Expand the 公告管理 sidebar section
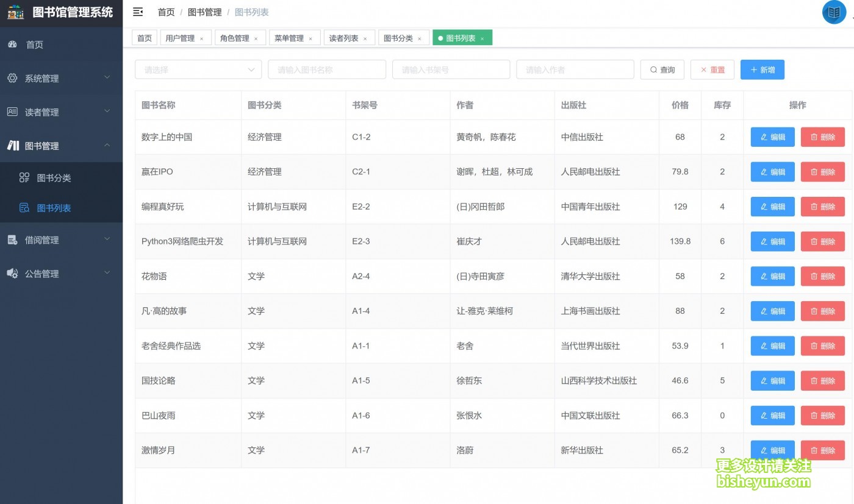This screenshot has width=854, height=504. pos(61,273)
